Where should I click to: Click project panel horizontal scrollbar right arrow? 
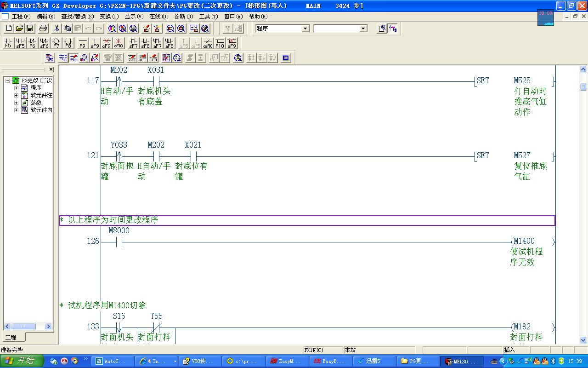point(49,327)
